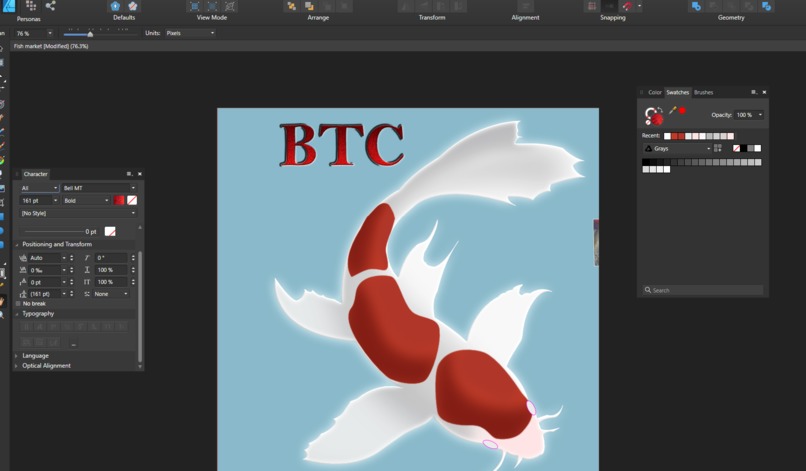This screenshot has width=806, height=471.
Task: Click the Revert defaults icon
Action: point(133,6)
